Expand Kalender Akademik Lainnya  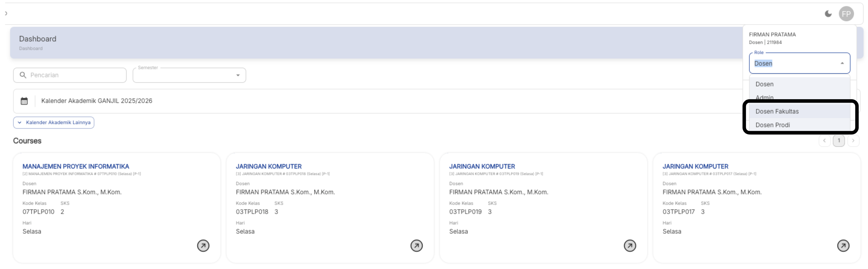pos(54,123)
